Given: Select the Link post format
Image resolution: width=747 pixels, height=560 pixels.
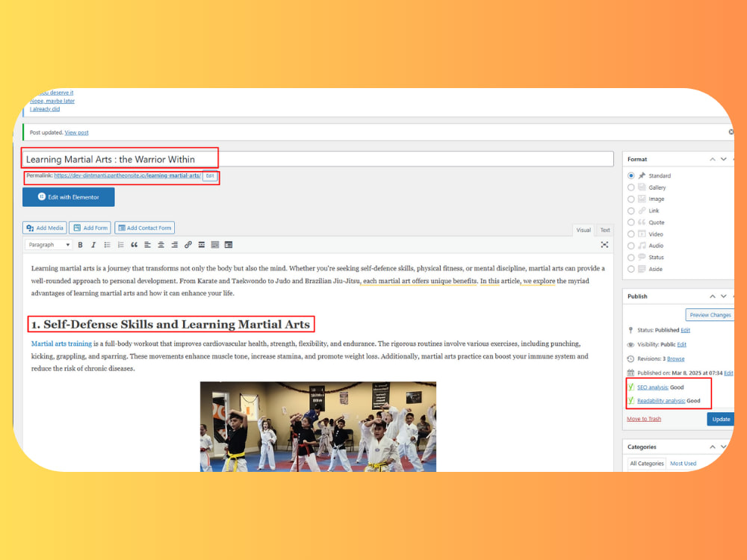Looking at the screenshot, I should pyautogui.click(x=630, y=211).
